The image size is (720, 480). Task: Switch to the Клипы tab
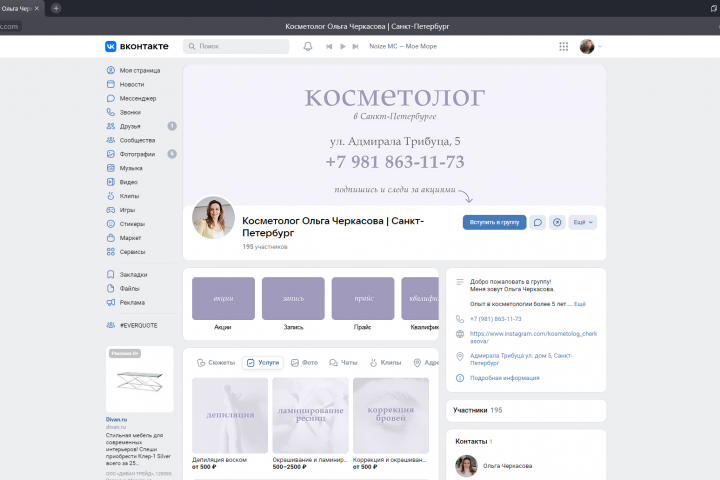pyautogui.click(x=385, y=363)
